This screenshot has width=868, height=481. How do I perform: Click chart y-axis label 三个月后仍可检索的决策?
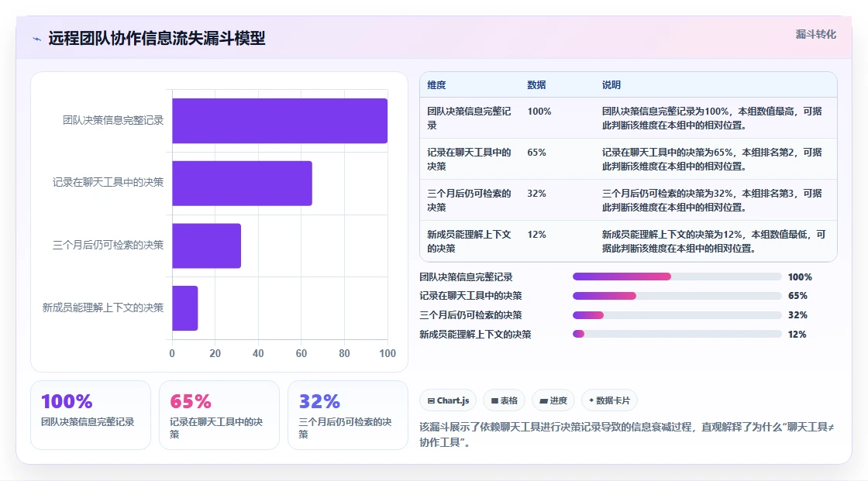108,245
